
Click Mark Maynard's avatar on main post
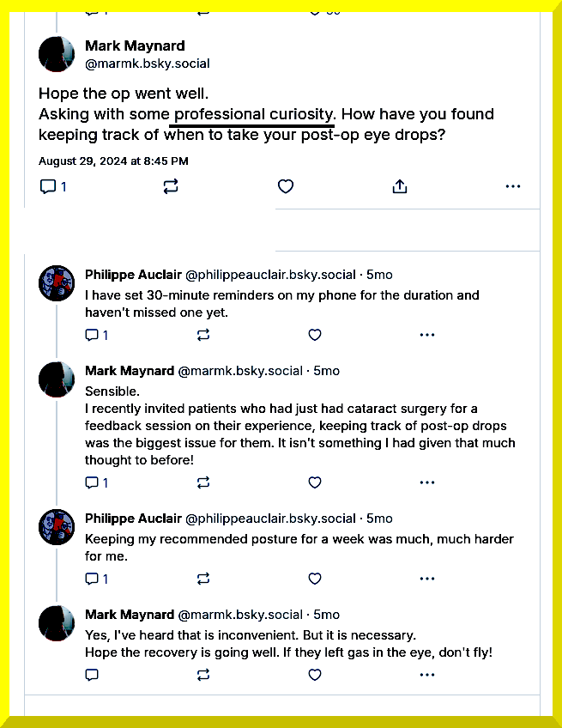57,54
